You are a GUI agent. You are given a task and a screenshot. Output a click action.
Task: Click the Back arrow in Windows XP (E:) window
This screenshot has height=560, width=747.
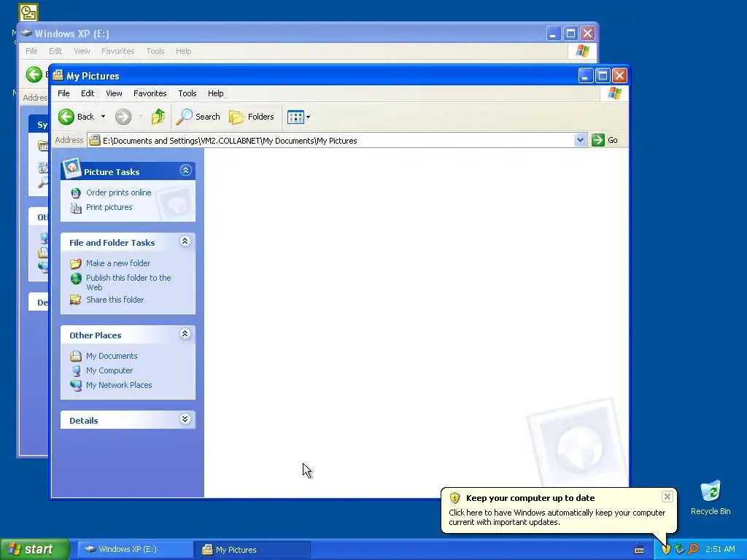[34, 74]
